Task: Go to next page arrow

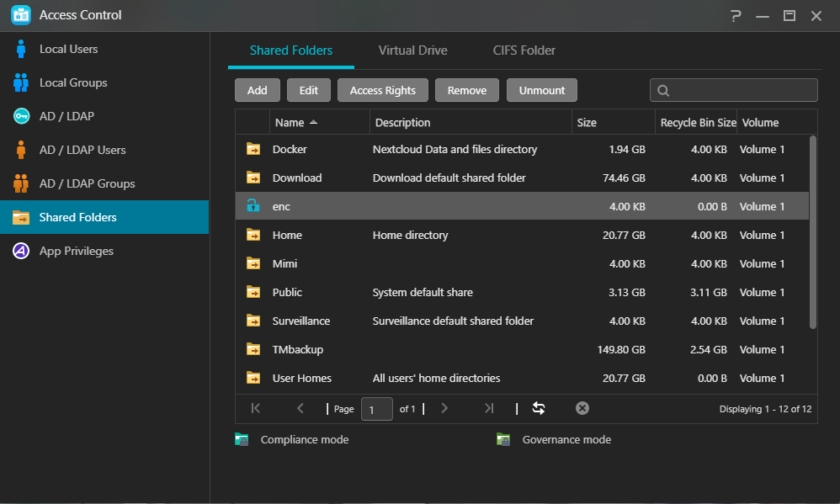Action: point(444,408)
